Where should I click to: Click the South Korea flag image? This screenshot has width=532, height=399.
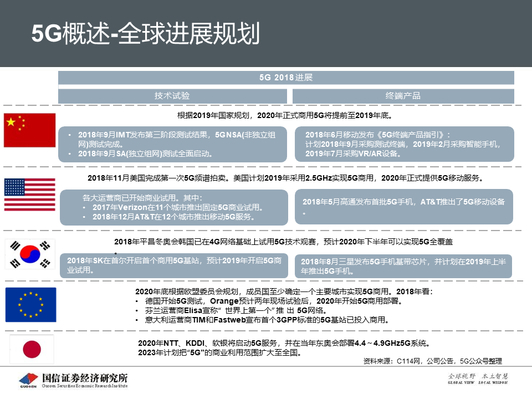[30, 254]
